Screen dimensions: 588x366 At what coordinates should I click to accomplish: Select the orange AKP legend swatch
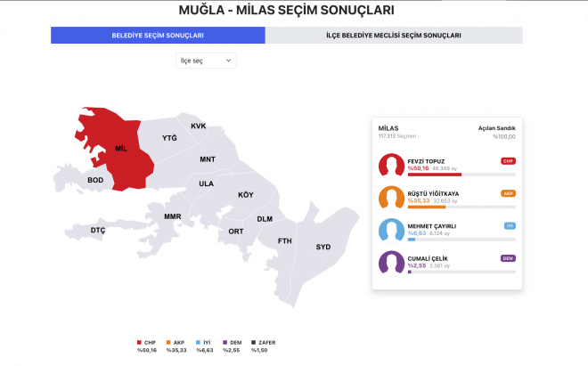[x=168, y=342]
